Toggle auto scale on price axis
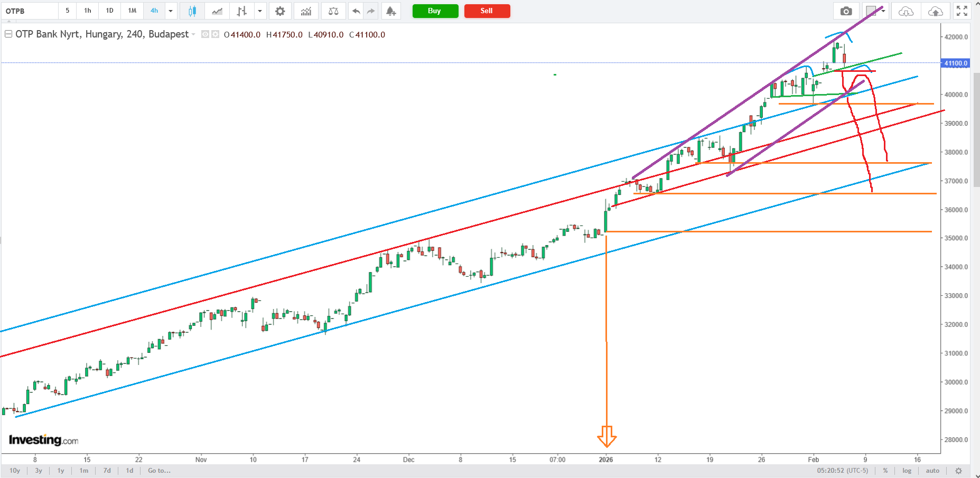This screenshot has width=980, height=478. pos(932,471)
